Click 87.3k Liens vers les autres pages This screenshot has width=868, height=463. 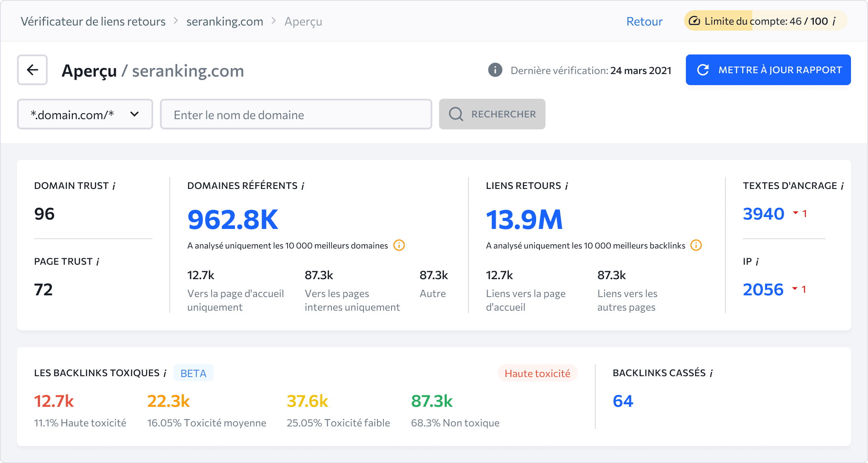click(x=611, y=275)
